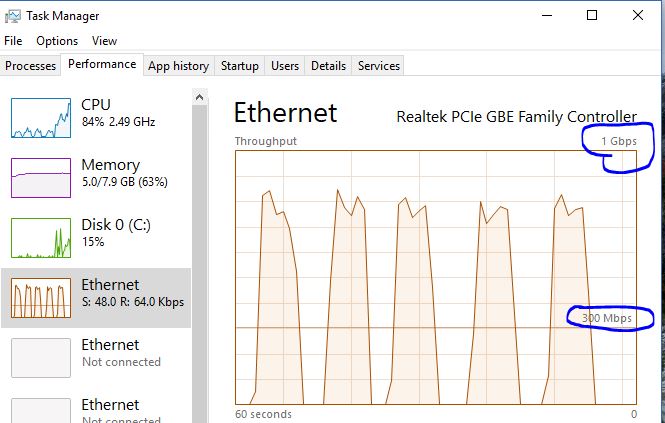Maximize the Task Manager window
Viewport: 665px width, 423px height.
click(592, 15)
